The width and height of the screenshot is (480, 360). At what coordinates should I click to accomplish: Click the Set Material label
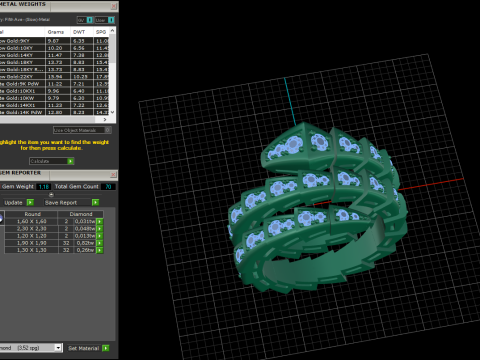(x=84, y=348)
